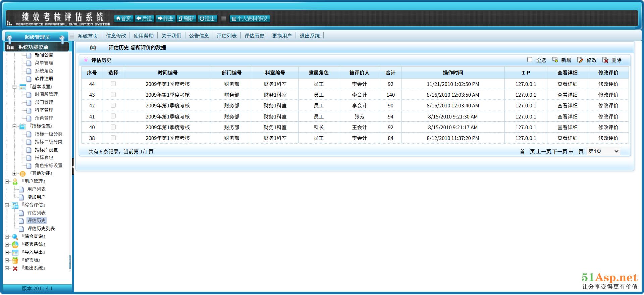
Task: Click the delete record icon
Action: (x=605, y=60)
